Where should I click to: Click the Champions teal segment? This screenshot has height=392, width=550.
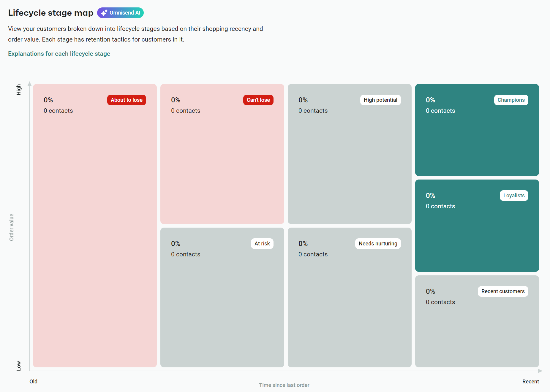(x=477, y=139)
